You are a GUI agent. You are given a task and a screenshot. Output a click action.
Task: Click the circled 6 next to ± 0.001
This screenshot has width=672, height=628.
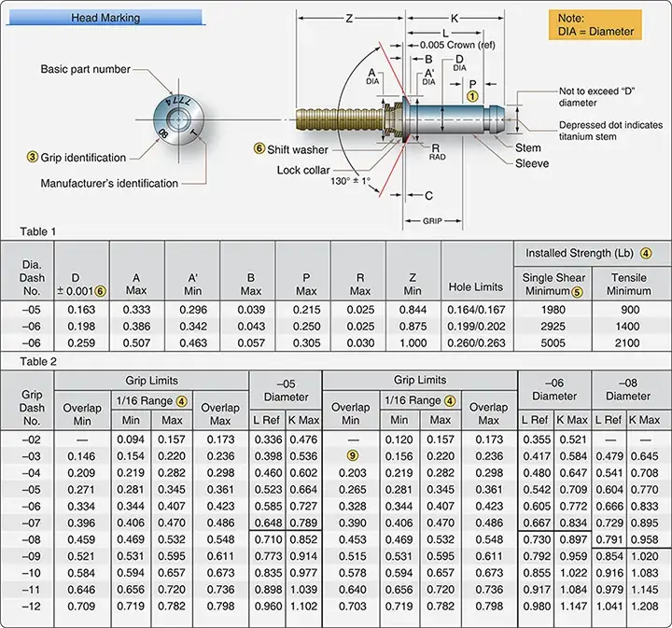click(x=100, y=291)
